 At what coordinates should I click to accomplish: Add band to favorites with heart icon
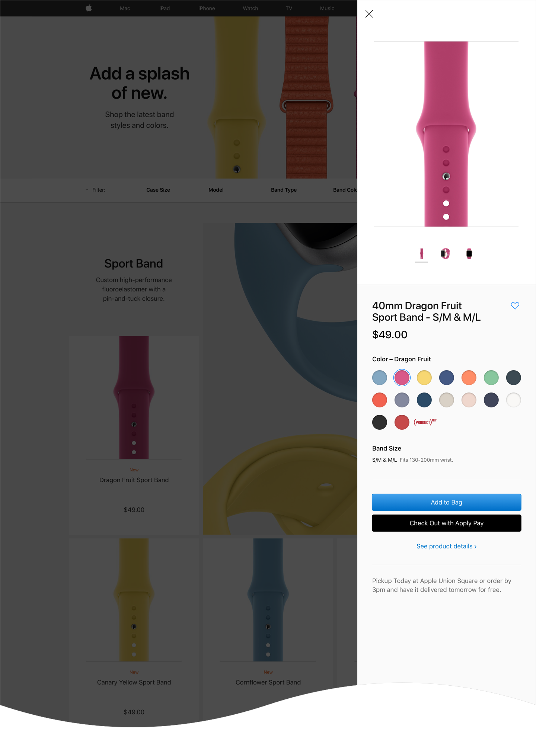[x=515, y=306]
